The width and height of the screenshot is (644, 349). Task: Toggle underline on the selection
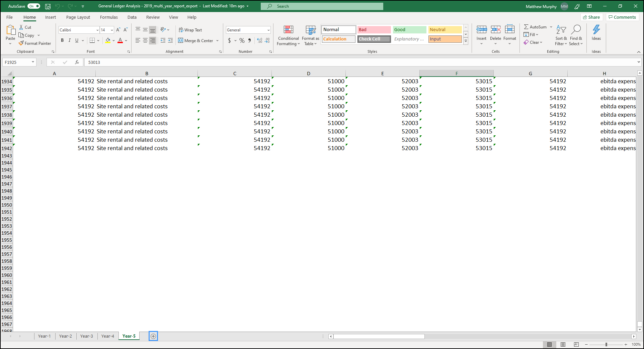(x=76, y=40)
